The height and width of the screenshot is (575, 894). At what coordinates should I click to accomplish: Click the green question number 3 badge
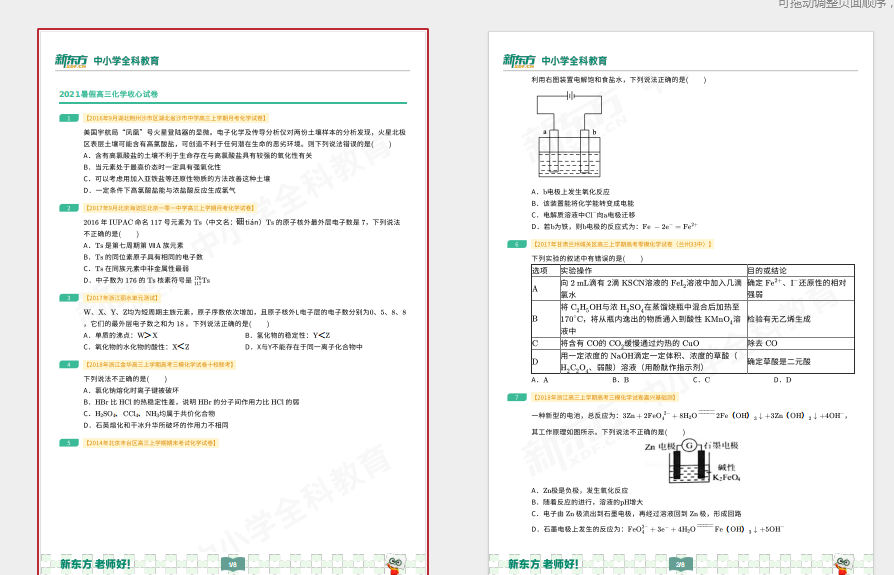point(69,298)
